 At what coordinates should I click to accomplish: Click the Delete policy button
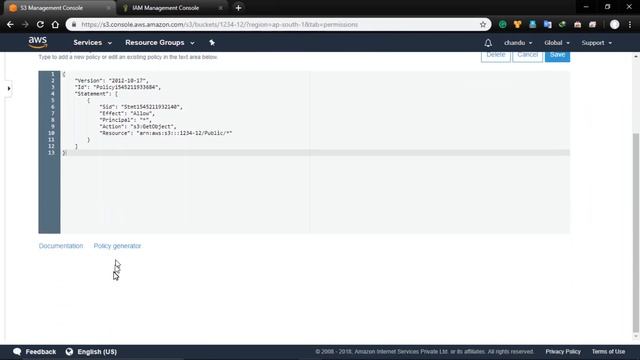pyautogui.click(x=496, y=56)
